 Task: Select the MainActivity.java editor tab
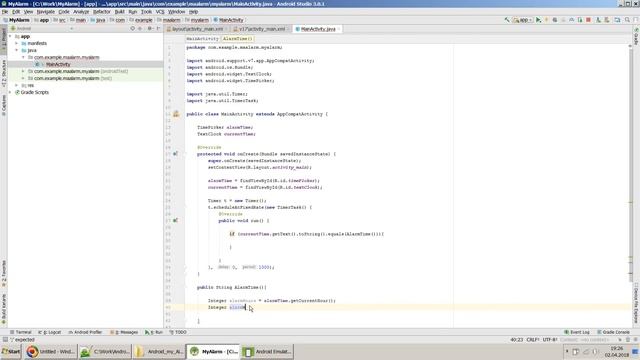click(318, 29)
